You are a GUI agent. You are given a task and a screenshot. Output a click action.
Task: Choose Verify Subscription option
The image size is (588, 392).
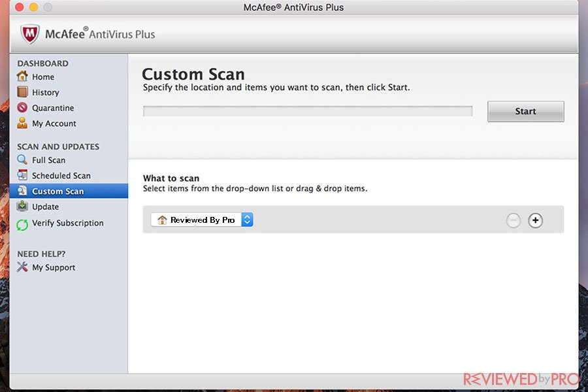point(68,223)
